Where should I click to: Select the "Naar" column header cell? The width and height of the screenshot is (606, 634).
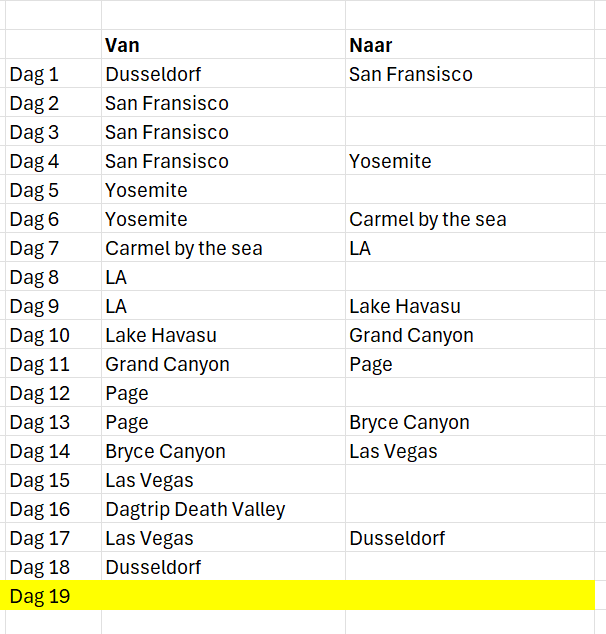point(369,45)
